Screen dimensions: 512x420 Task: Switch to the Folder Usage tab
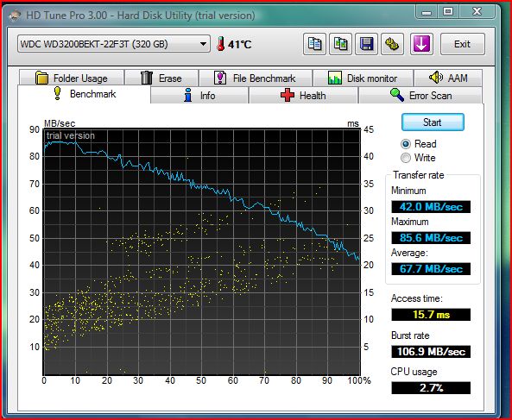72,78
